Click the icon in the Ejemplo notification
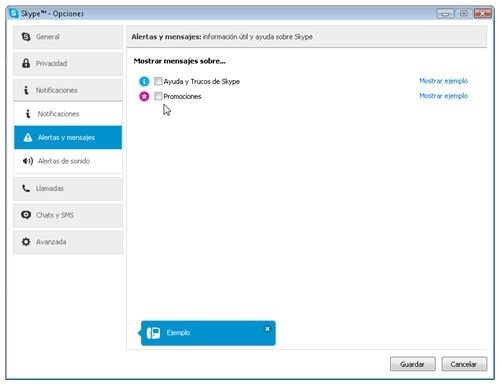 tap(153, 333)
